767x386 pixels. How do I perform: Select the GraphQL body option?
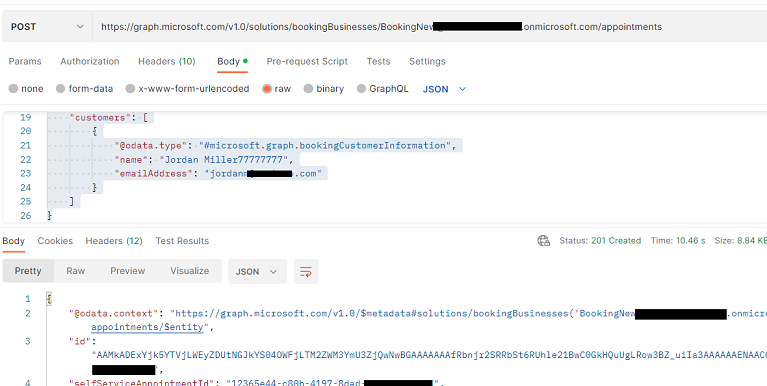pyautogui.click(x=382, y=89)
